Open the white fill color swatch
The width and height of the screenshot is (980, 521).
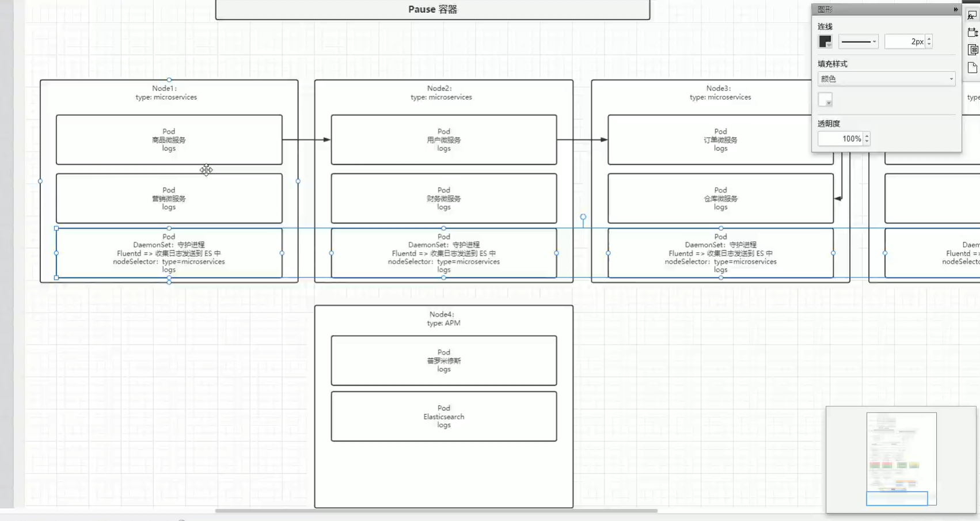click(825, 100)
